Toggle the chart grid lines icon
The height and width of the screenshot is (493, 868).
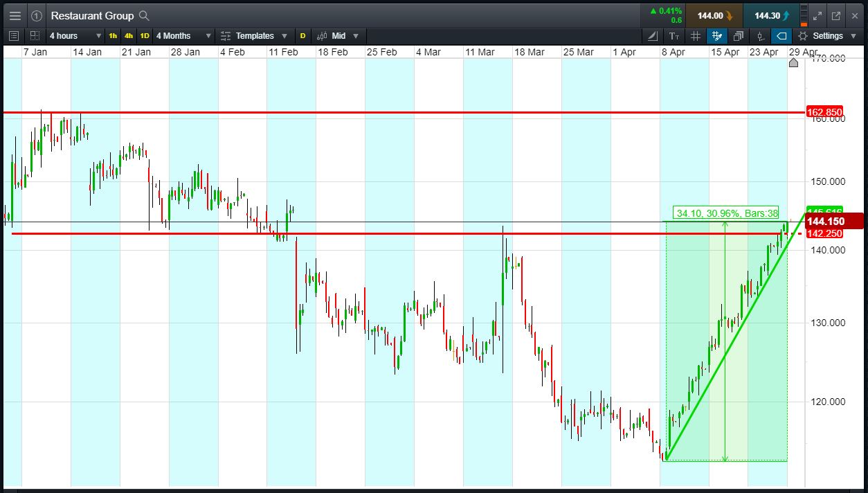(x=696, y=36)
